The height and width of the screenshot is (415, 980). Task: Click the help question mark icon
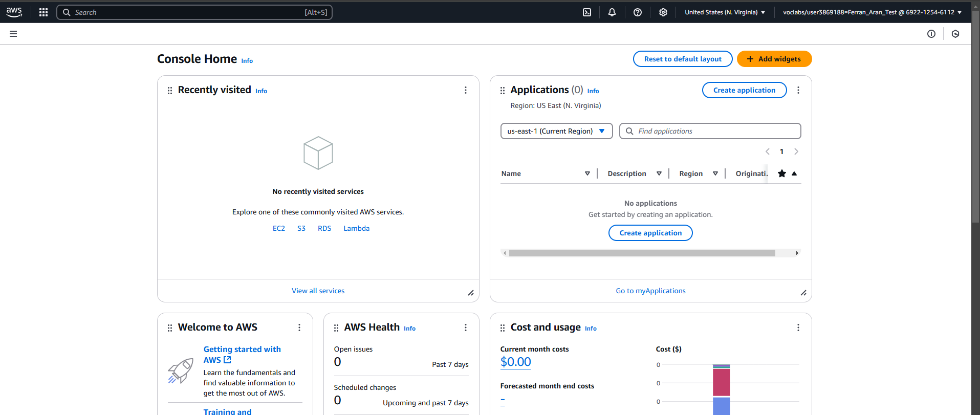[638, 12]
